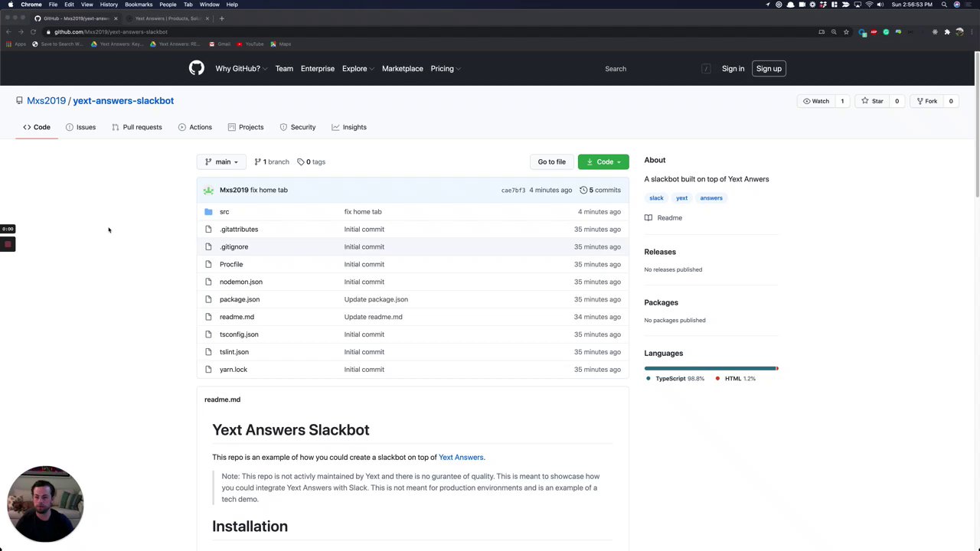This screenshot has height=551, width=980.
Task: View the 1 branch link
Action: pos(272,162)
